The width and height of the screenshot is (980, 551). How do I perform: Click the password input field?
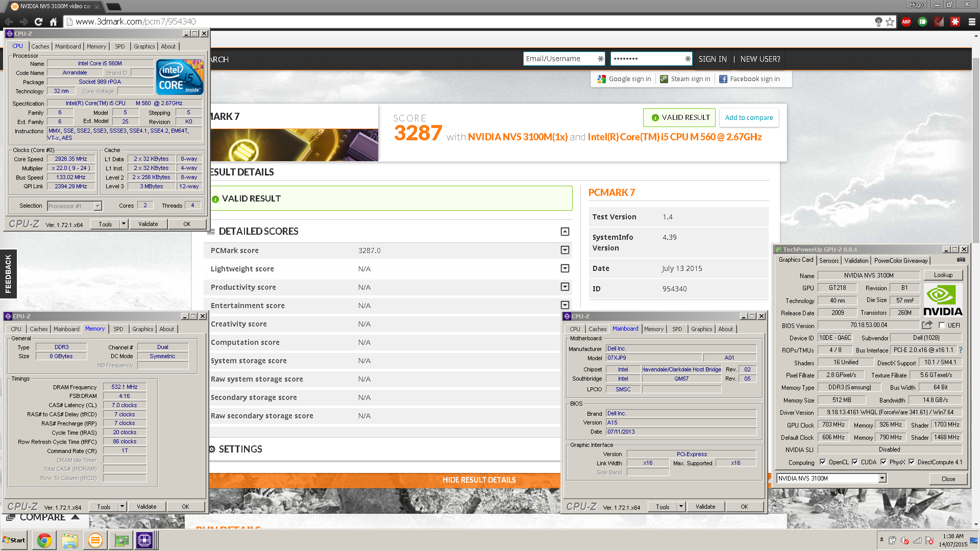point(651,59)
